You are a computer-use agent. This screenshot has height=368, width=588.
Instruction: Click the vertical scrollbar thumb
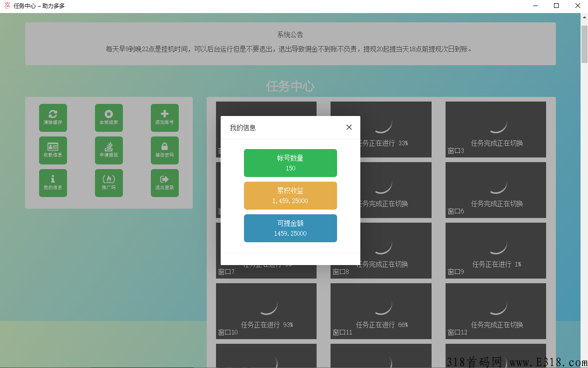pyautogui.click(x=584, y=44)
